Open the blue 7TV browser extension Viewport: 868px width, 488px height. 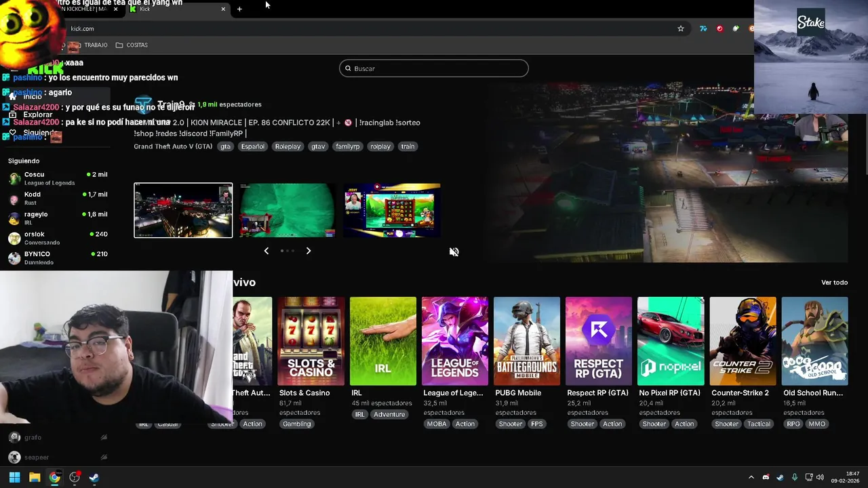tap(703, 28)
